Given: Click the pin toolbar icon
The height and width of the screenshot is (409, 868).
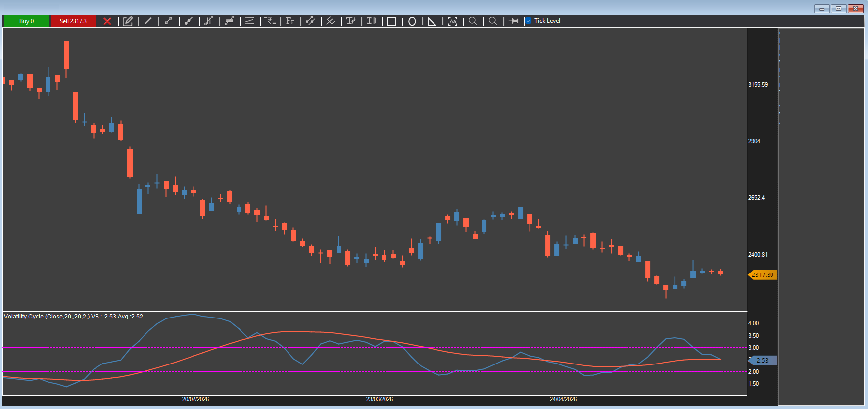Looking at the screenshot, I should pos(514,21).
